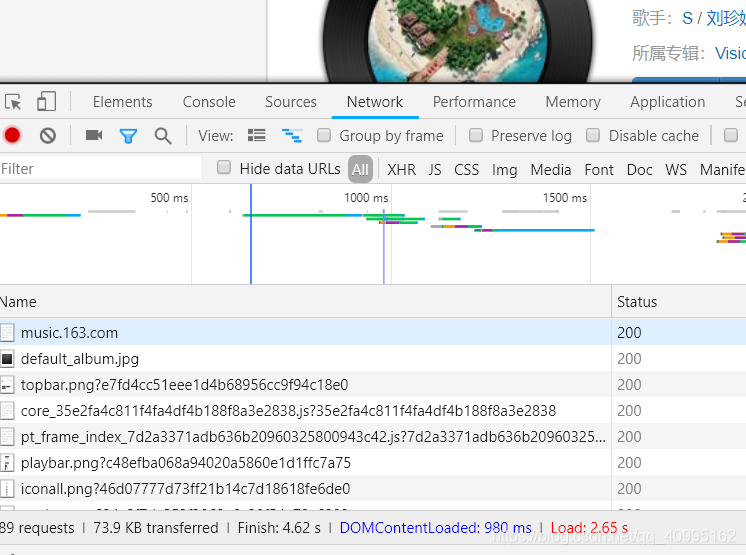Capture screenshots camera icon
The height and width of the screenshot is (555, 746).
tap(94, 136)
